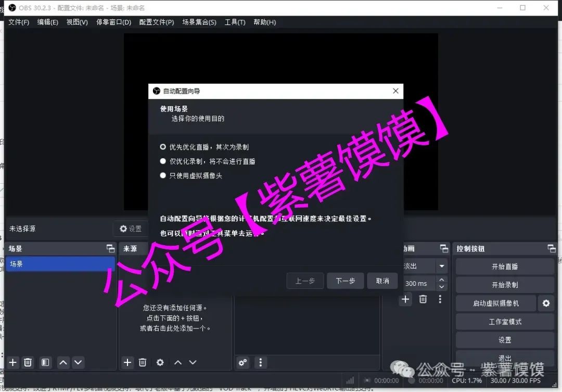This screenshot has height=392, width=562.
Task: Select the 场景 item in Scenes list
Action: (x=60, y=264)
